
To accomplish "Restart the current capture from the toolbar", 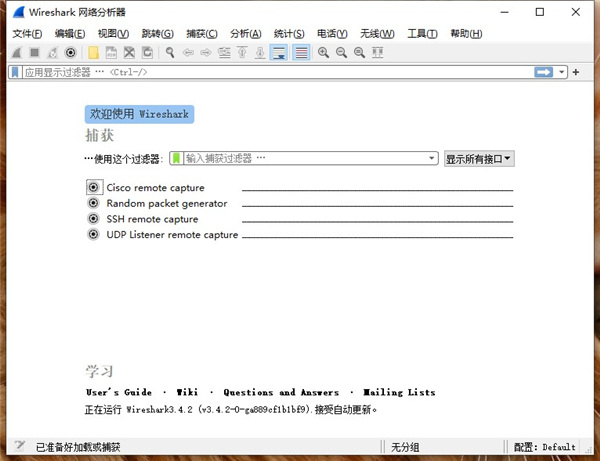I will tap(52, 52).
